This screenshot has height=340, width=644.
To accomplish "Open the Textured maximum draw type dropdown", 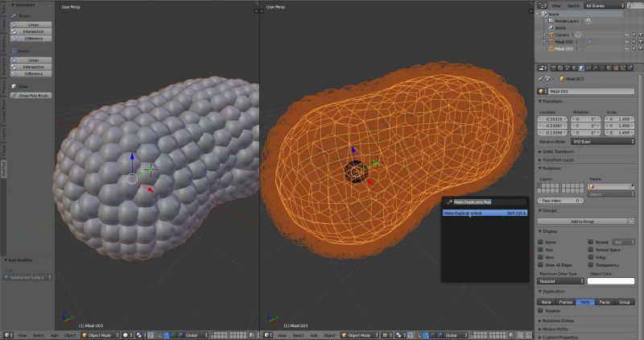I will (x=560, y=281).
